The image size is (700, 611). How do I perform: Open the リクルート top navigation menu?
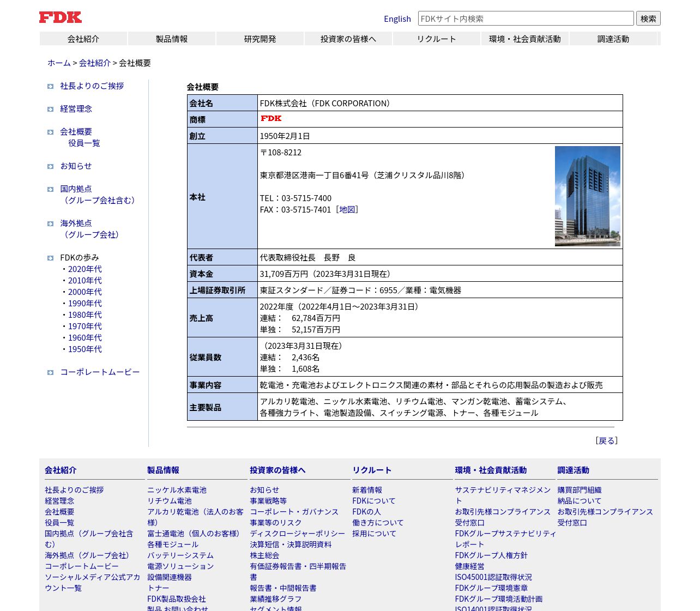point(437,39)
